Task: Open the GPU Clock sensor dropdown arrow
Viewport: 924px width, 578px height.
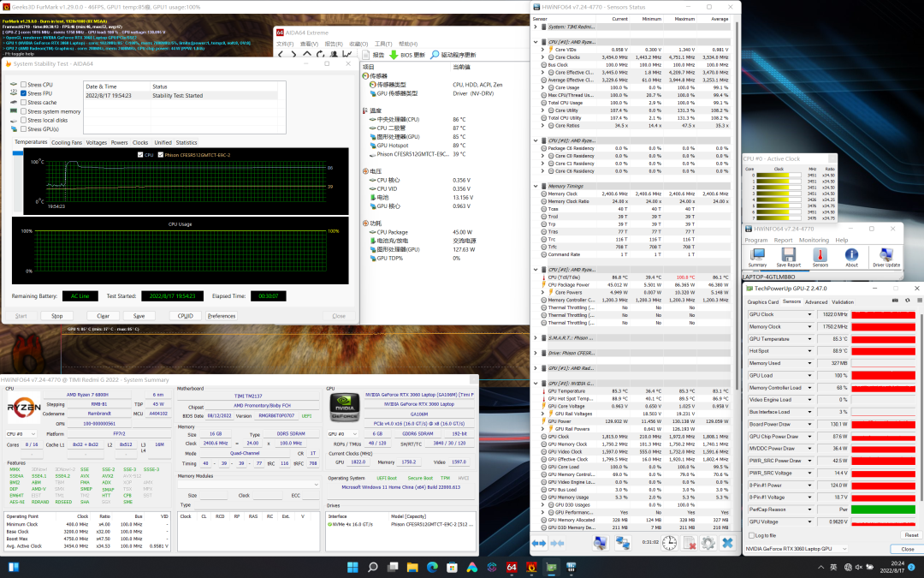Action: (x=811, y=315)
